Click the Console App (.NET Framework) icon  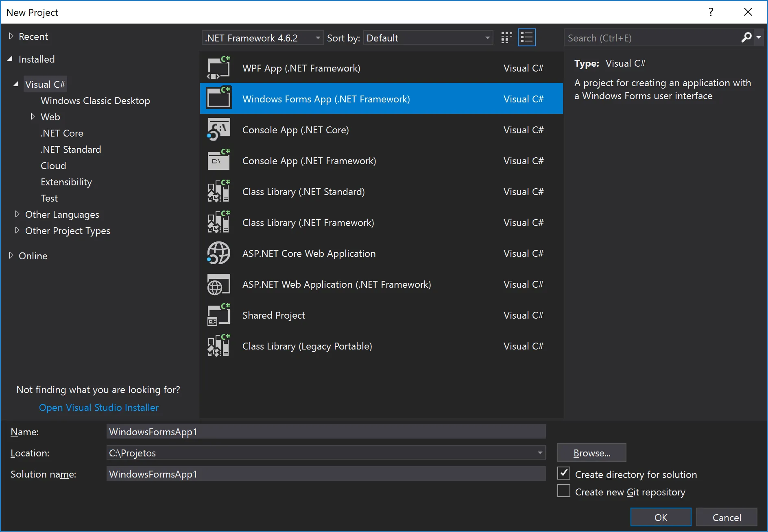tap(219, 161)
